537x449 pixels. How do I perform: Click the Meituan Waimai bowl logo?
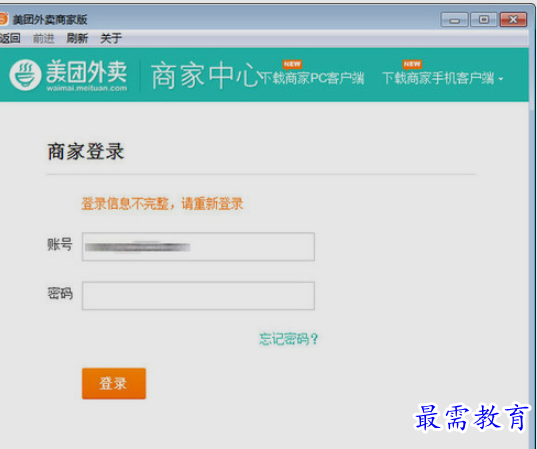point(25,75)
